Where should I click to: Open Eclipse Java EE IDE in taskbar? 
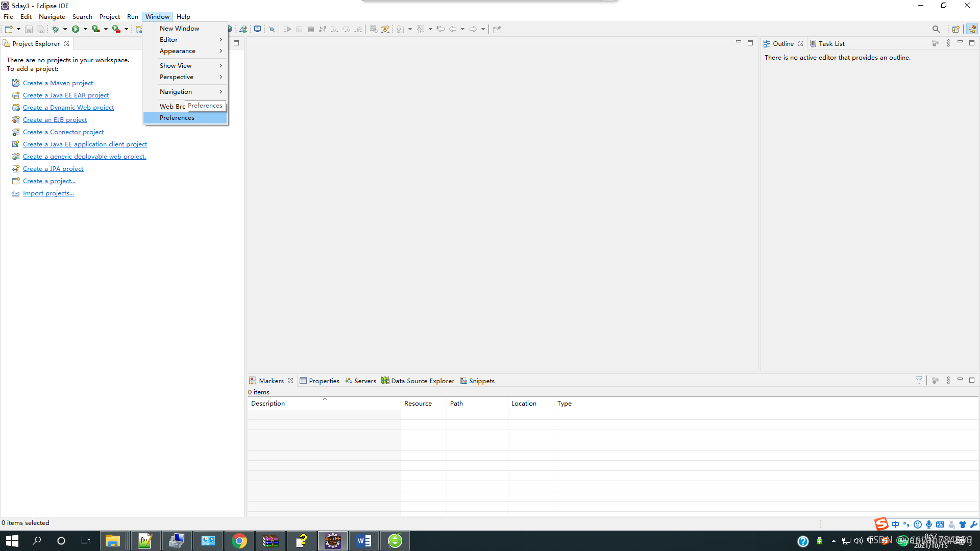pos(333,541)
